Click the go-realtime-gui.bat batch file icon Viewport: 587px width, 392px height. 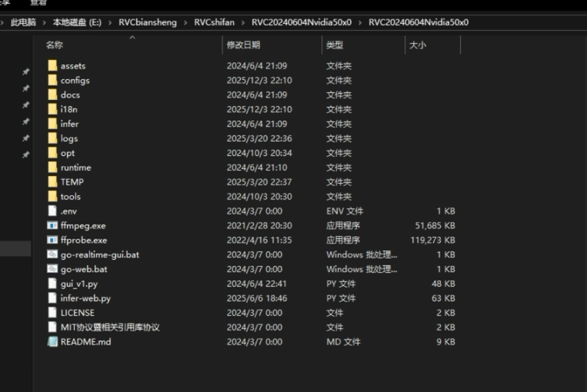coord(52,254)
